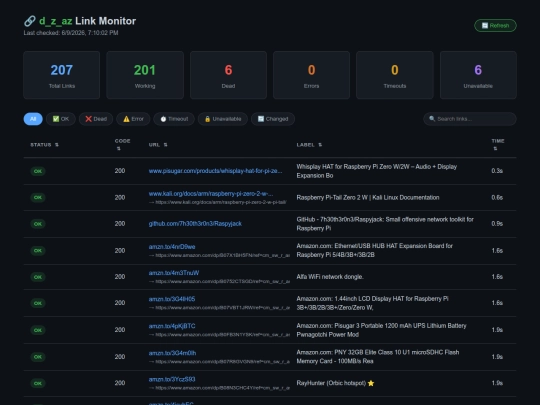Open the amzn.to/4pKjBTC link
540x405 pixels.
click(172, 326)
